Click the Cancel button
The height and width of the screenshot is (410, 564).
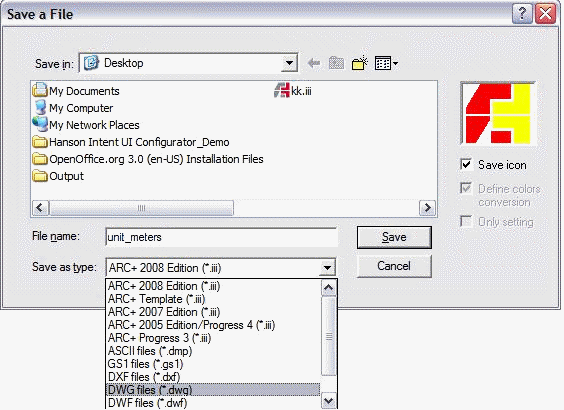pyautogui.click(x=394, y=266)
